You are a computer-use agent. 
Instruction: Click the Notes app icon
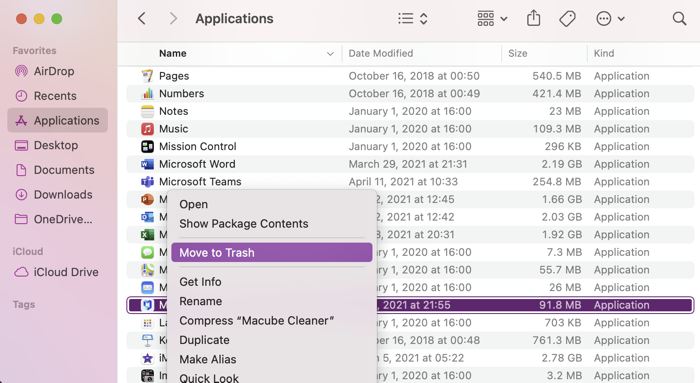click(x=147, y=111)
